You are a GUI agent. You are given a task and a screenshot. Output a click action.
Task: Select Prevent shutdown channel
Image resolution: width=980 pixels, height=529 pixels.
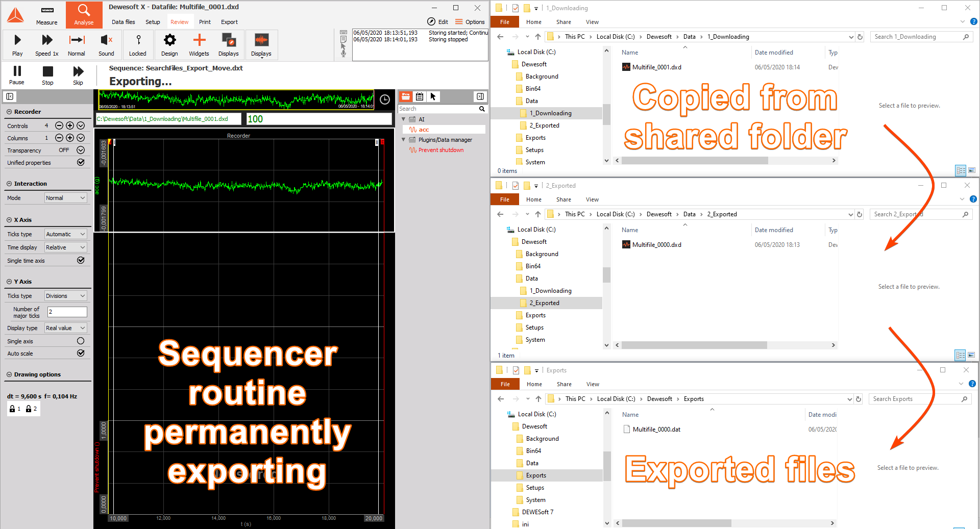point(441,150)
